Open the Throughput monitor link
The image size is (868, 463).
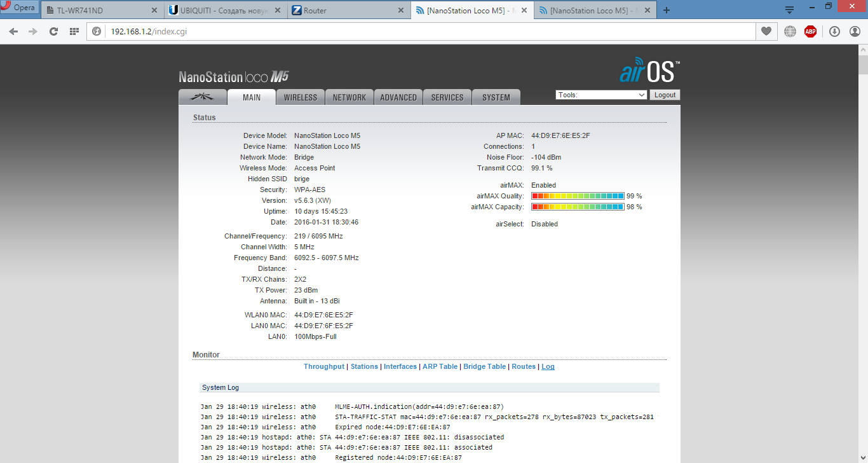[x=323, y=366]
